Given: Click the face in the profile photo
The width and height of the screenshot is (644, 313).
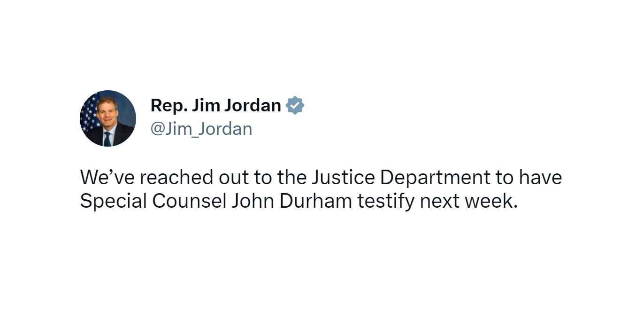Looking at the screenshot, I should (x=107, y=114).
